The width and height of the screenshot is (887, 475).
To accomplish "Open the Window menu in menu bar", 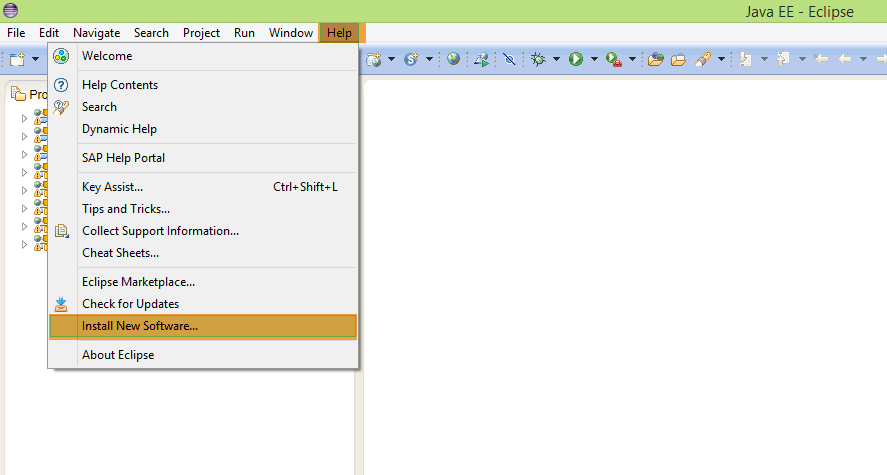I will pyautogui.click(x=290, y=33).
